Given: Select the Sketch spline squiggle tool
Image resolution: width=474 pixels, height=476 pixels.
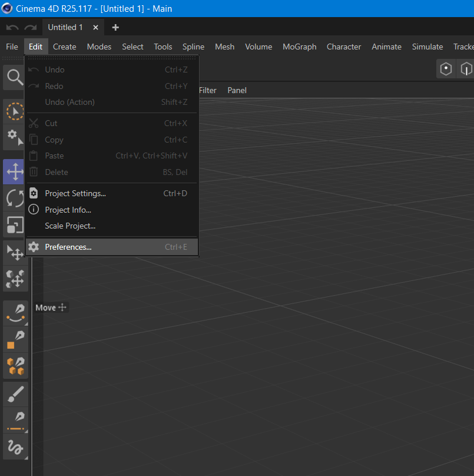Looking at the screenshot, I should click(x=15, y=447).
